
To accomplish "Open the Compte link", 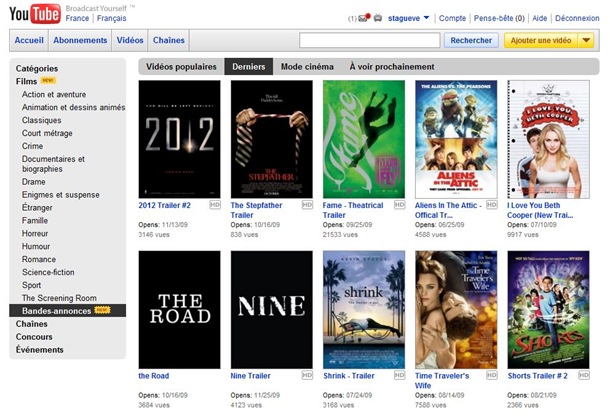I will [452, 18].
